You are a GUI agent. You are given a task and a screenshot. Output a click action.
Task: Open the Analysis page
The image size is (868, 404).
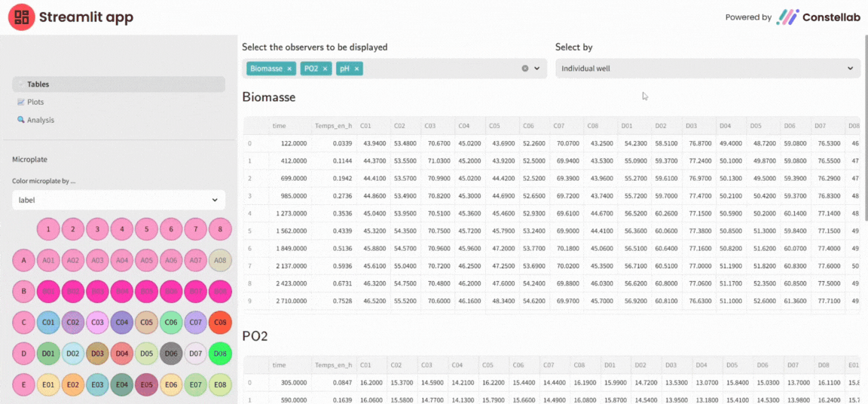pos(40,120)
